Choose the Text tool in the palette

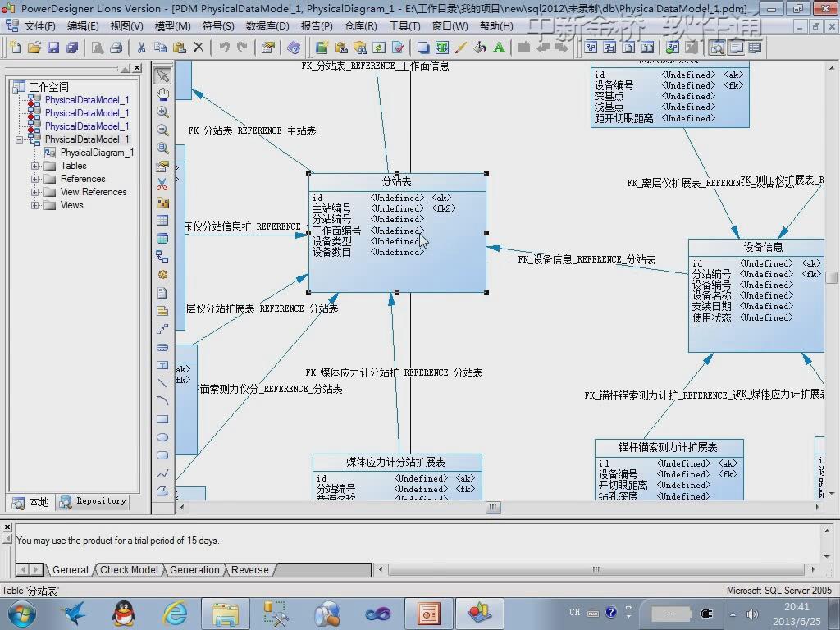coord(163,365)
